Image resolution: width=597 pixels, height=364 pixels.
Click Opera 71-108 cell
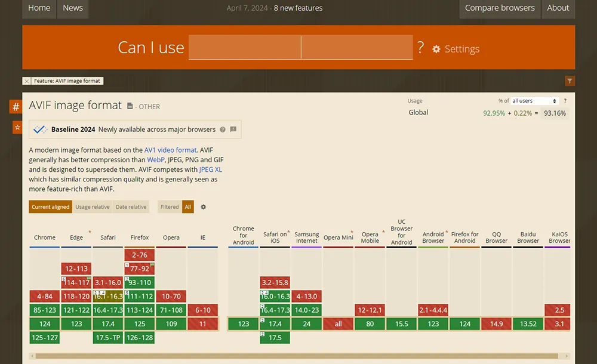[x=171, y=310]
